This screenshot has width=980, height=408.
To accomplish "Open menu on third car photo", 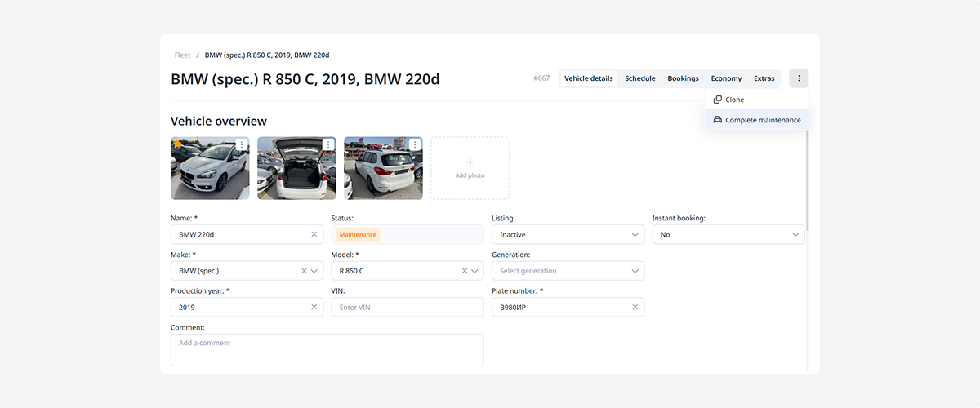I will click(415, 144).
